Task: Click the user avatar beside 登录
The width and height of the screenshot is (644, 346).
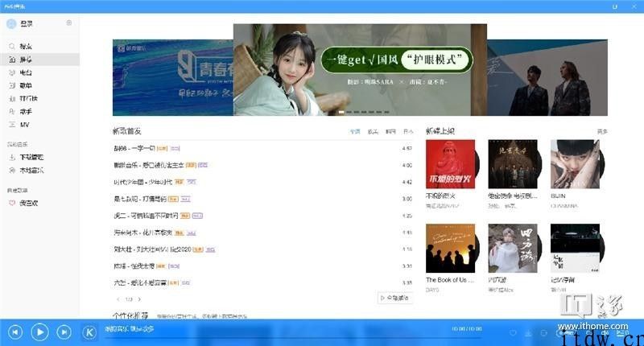Action: [x=11, y=24]
